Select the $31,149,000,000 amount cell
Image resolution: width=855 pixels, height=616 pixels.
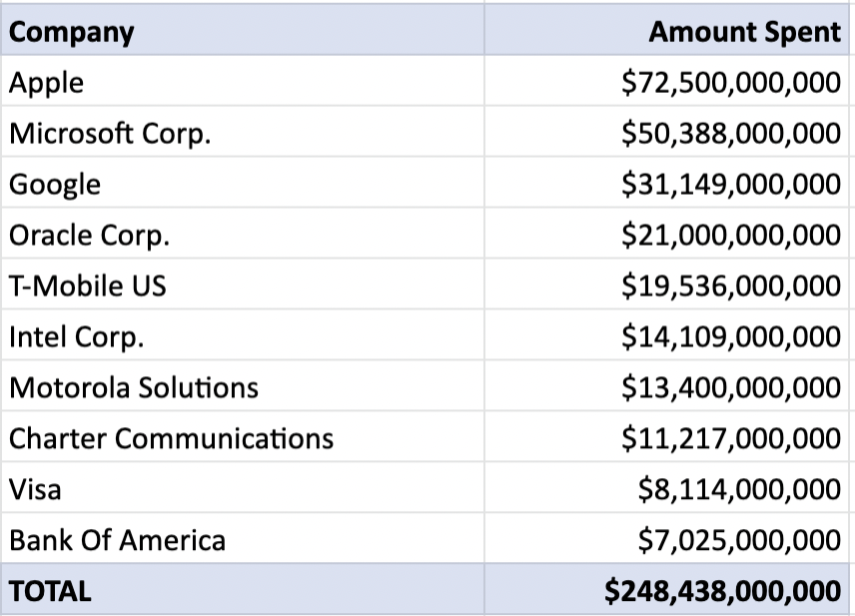(731, 185)
